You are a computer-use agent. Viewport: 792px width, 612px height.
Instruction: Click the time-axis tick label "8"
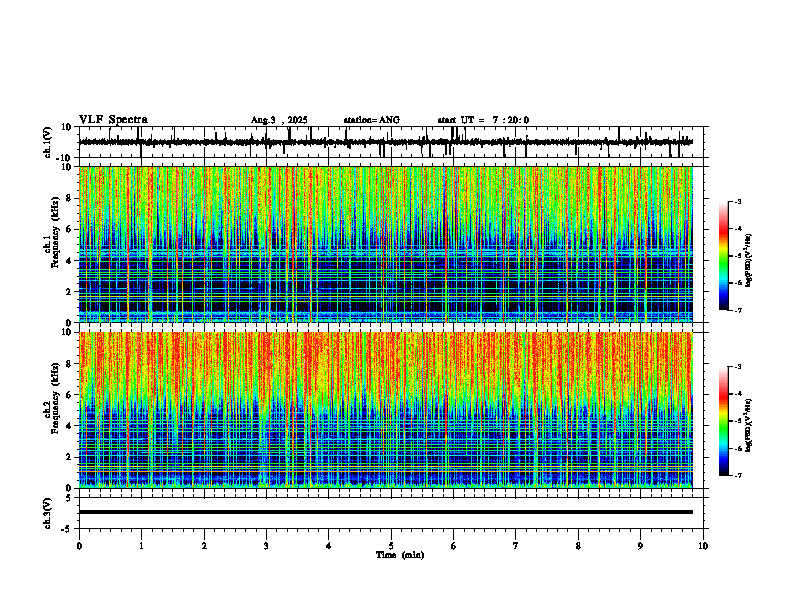pyautogui.click(x=578, y=546)
